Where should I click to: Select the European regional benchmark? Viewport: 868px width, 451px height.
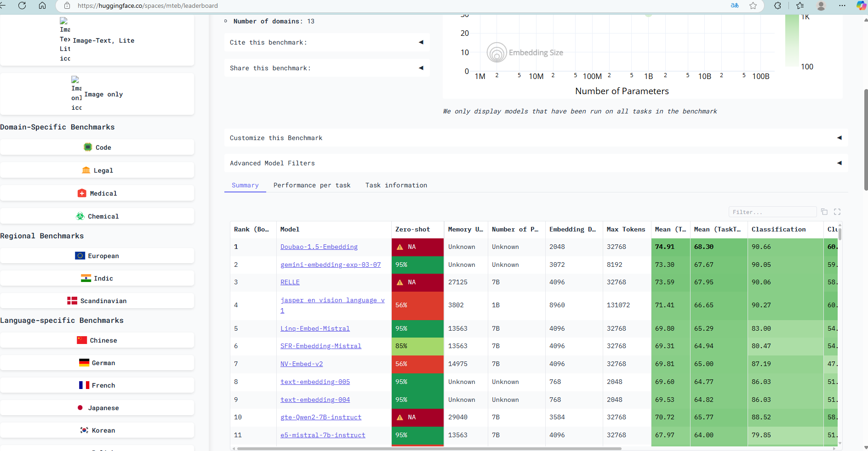(x=97, y=256)
